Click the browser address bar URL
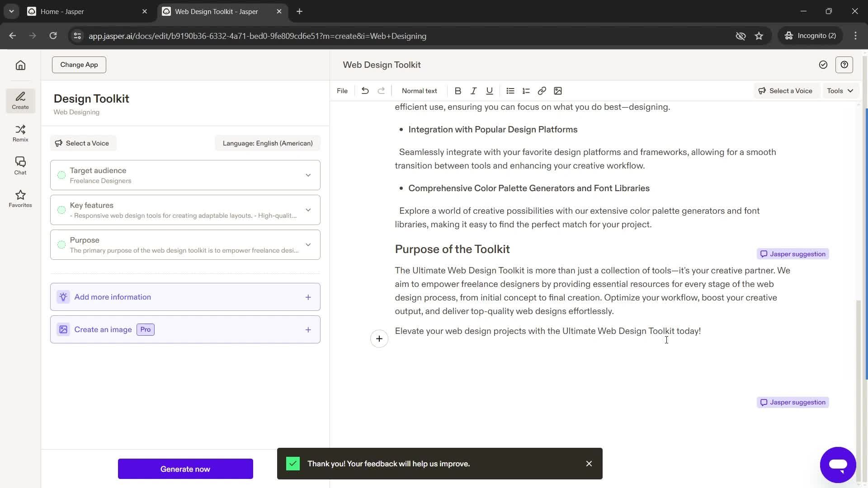Screen dimensions: 868x488 pos(257,36)
